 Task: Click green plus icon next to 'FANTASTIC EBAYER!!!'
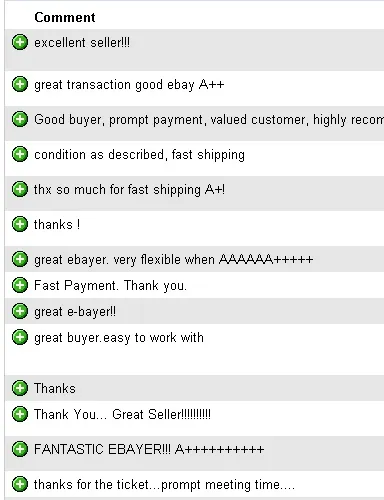[x=20, y=449]
